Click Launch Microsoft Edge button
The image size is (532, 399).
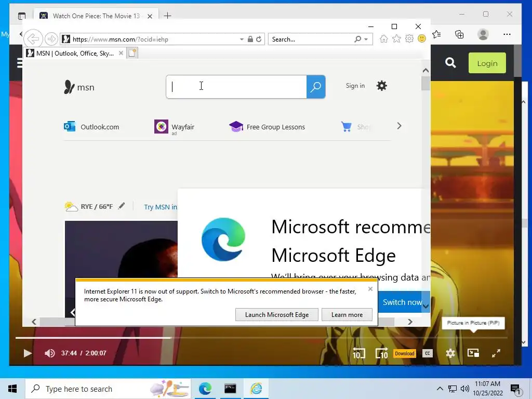(277, 315)
